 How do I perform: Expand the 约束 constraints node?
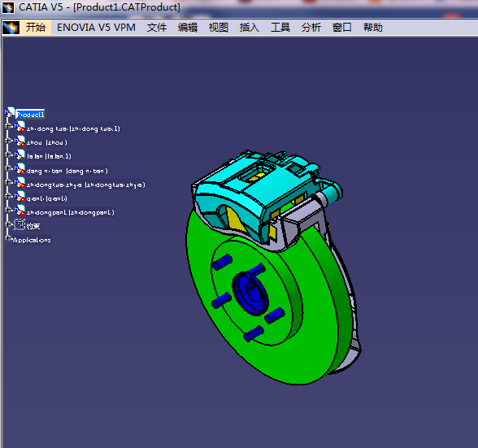8,224
